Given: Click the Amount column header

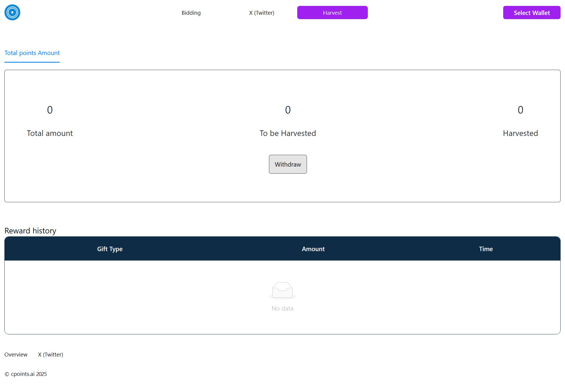Looking at the screenshot, I should pyautogui.click(x=313, y=249).
